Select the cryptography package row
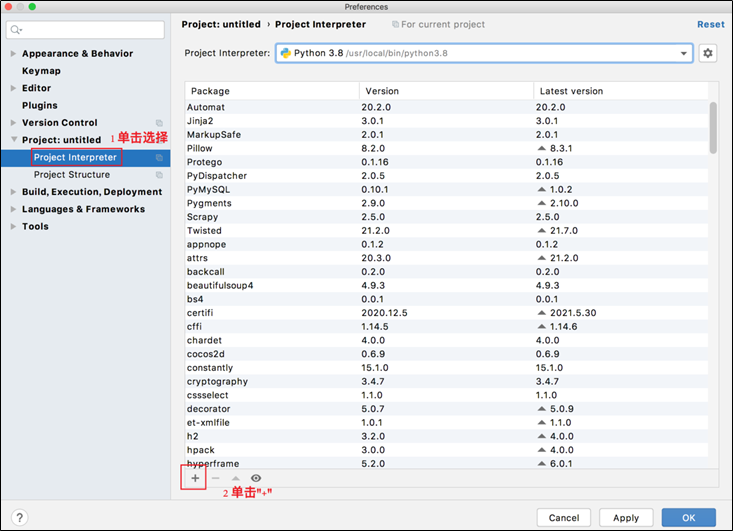 point(446,381)
